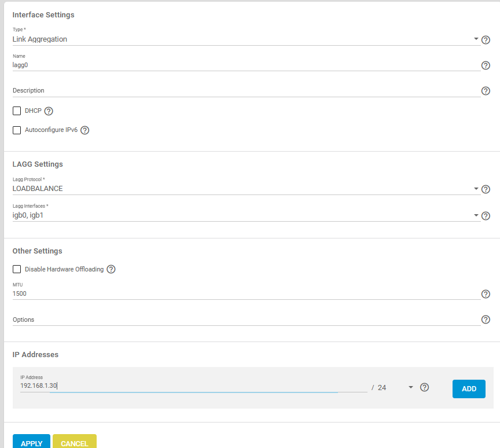Show help for Options field
The image size is (500, 448).
point(486,320)
